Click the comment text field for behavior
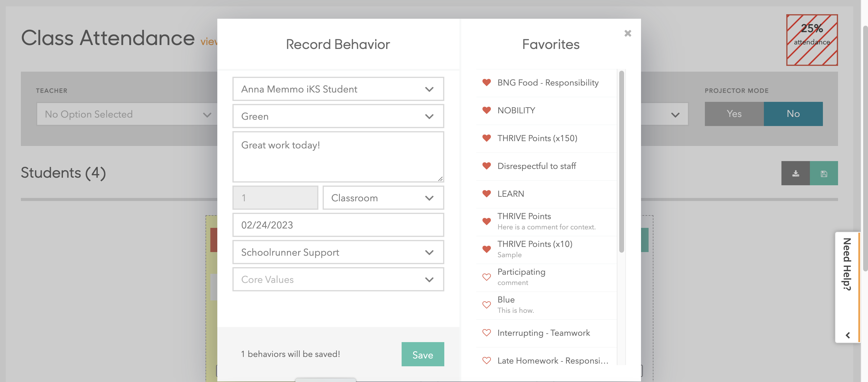The image size is (868, 382). pyautogui.click(x=338, y=157)
